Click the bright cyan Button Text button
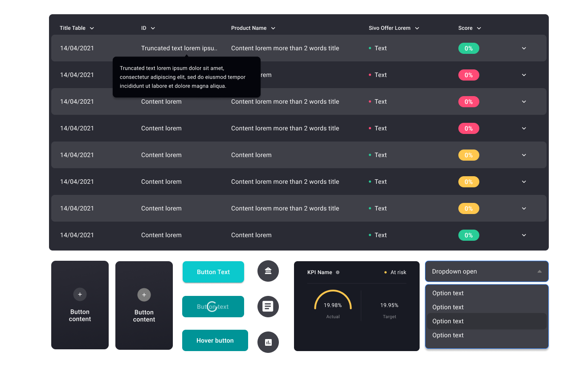Image resolution: width=588 pixels, height=372 pixels. tap(213, 272)
